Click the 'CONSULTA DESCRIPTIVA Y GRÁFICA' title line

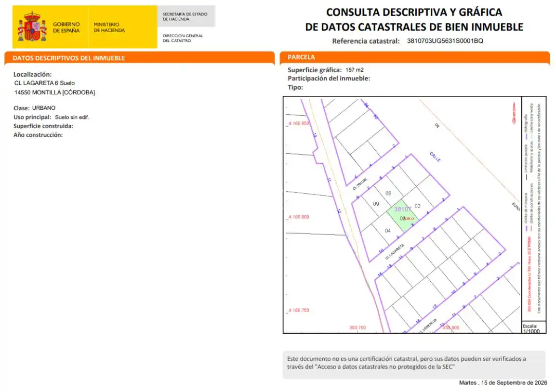[x=414, y=12]
